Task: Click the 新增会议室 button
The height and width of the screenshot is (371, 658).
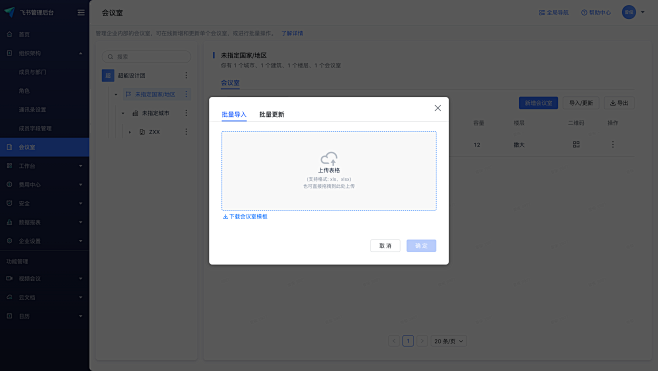Action: click(x=538, y=103)
